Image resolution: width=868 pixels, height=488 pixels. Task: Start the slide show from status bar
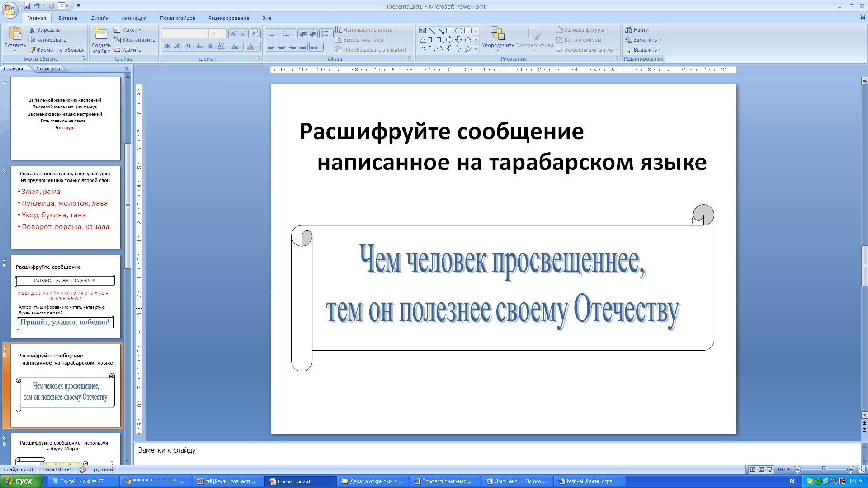click(769, 469)
